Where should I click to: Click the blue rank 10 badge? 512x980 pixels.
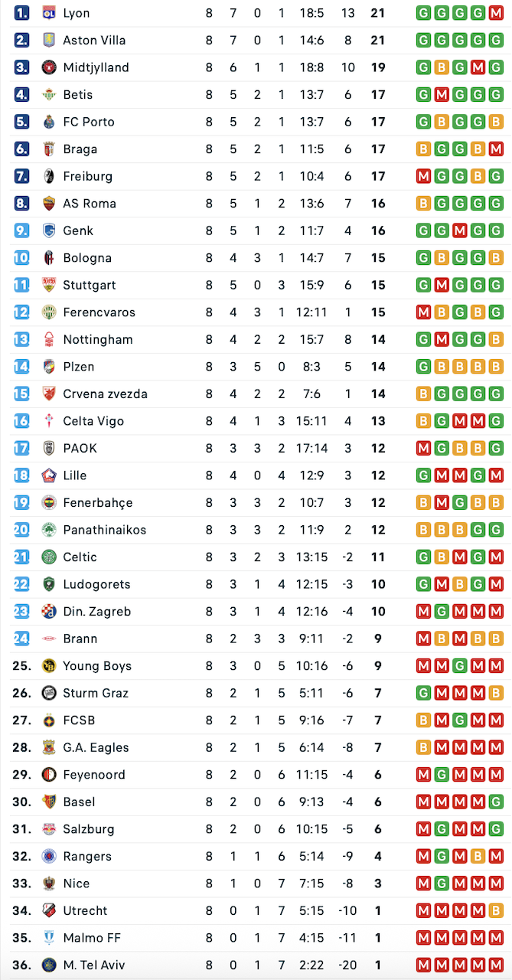point(21,258)
